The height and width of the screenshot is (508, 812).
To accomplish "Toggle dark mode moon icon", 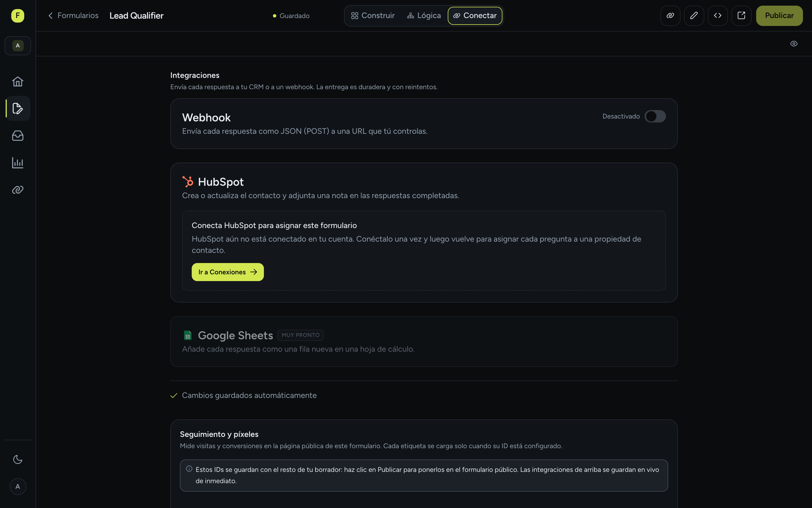I will (18, 459).
